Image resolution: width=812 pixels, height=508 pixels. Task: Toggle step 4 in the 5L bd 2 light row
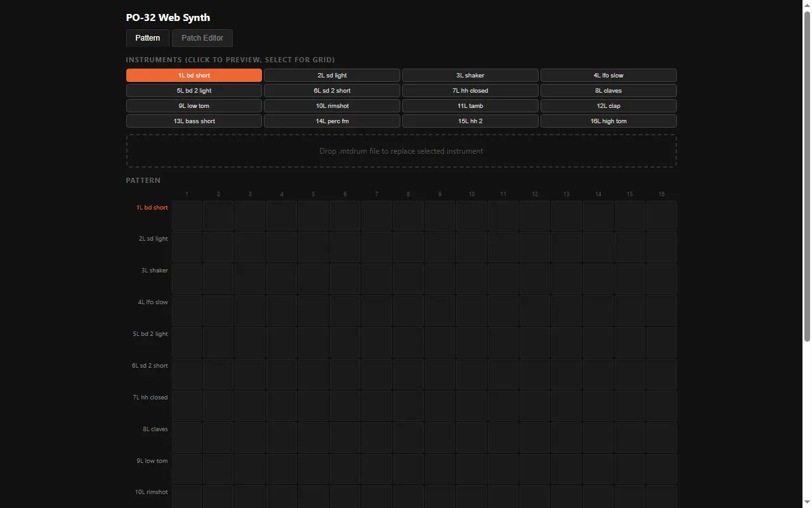(282, 342)
